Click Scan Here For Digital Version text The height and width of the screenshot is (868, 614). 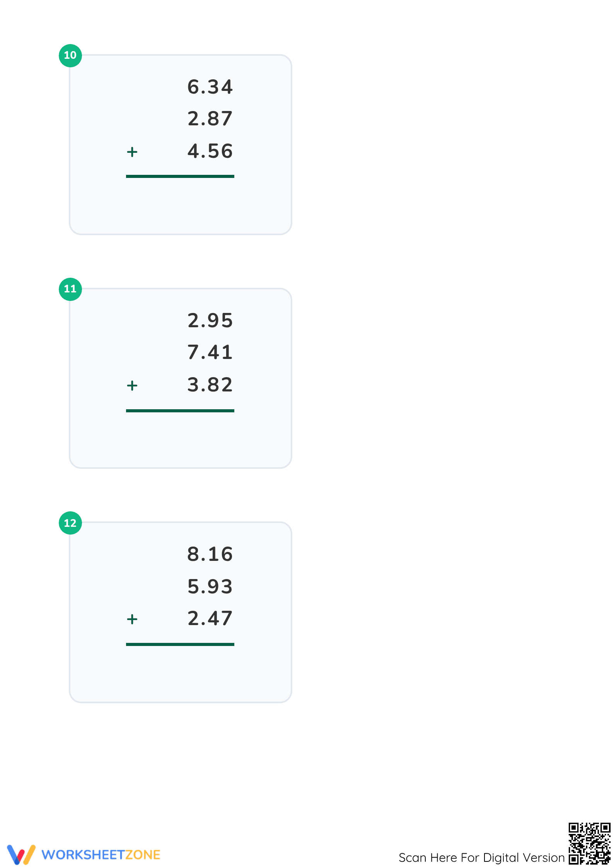click(482, 858)
